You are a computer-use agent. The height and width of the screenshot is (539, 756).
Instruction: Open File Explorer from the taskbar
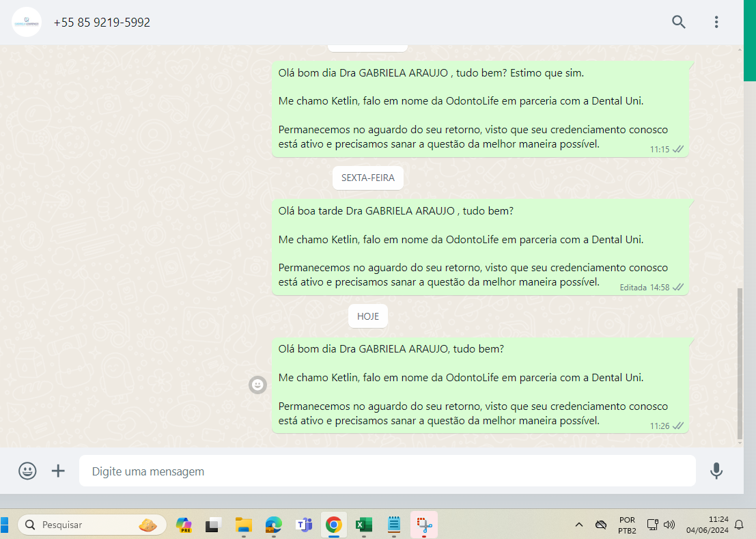pos(244,525)
